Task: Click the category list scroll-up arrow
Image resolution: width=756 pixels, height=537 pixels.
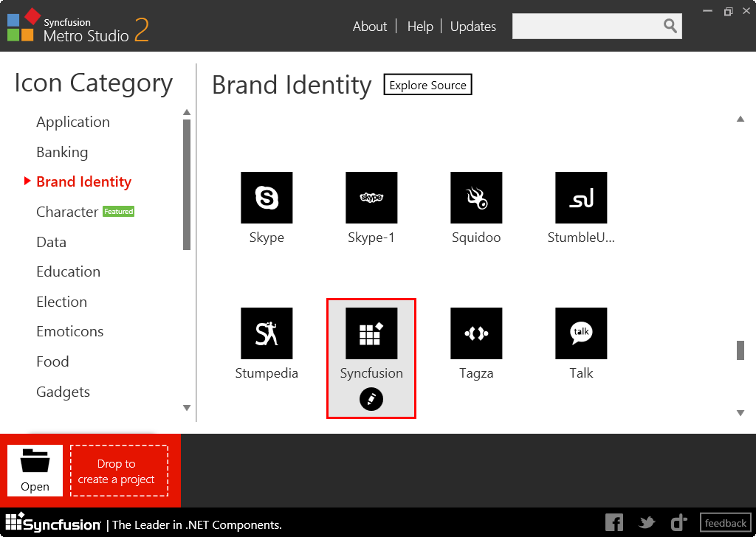Action: 187,112
